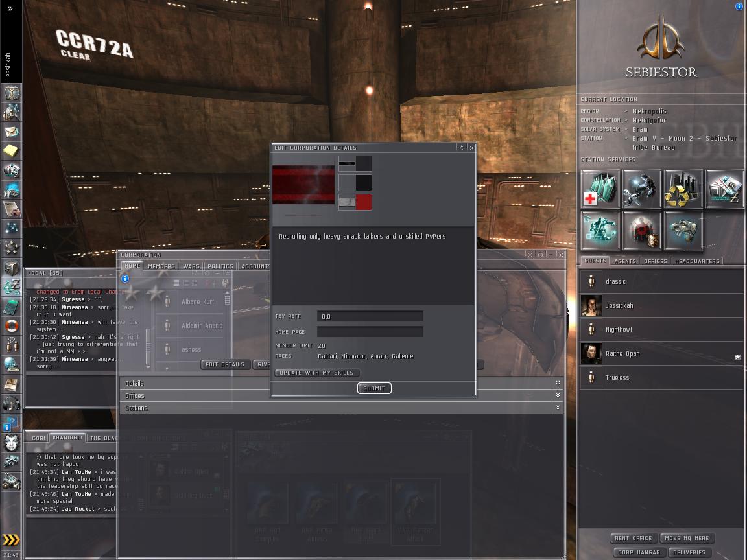Open the assets cube icon
The width and height of the screenshot is (747, 560).
tap(11, 268)
